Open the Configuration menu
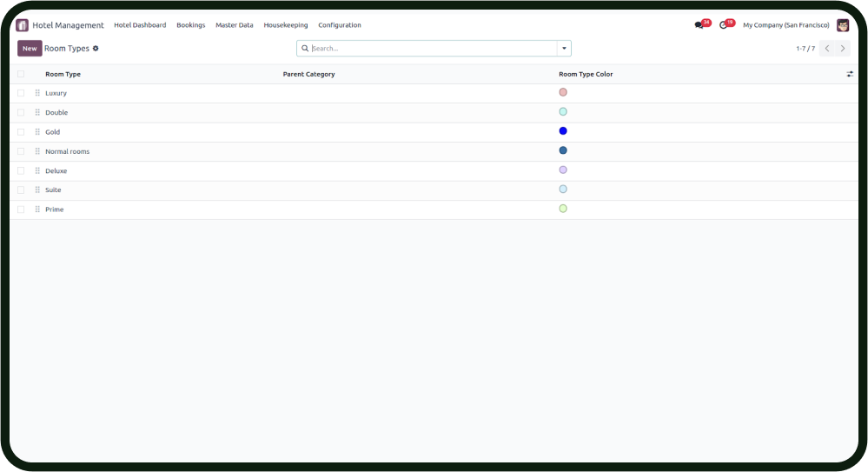This screenshot has width=868, height=472. (339, 25)
